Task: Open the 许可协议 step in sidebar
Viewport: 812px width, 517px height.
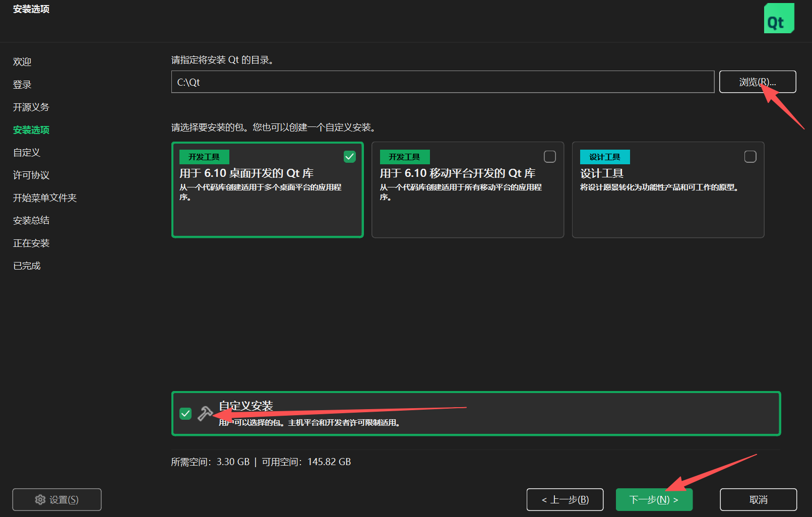Action: point(30,175)
